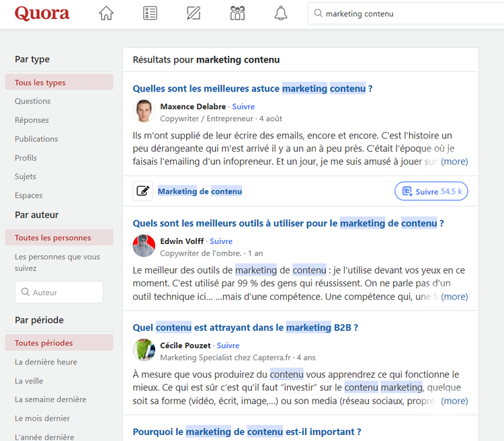Filter by La dernière heure
504x441 pixels.
pyautogui.click(x=46, y=362)
